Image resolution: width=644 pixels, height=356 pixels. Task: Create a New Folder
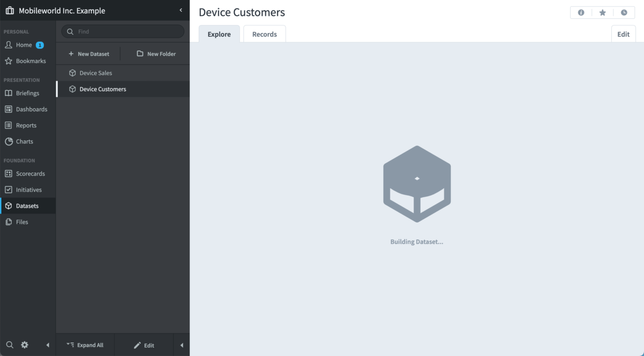tap(156, 53)
